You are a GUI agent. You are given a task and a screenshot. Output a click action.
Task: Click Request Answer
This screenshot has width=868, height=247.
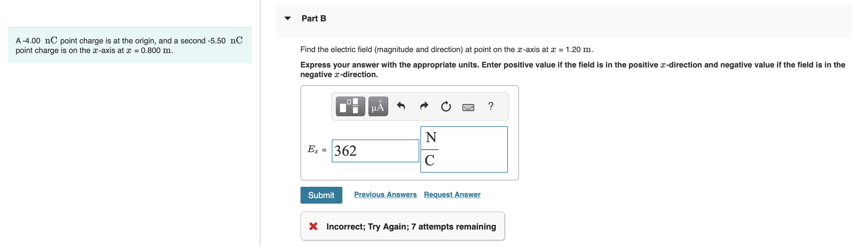click(x=452, y=194)
